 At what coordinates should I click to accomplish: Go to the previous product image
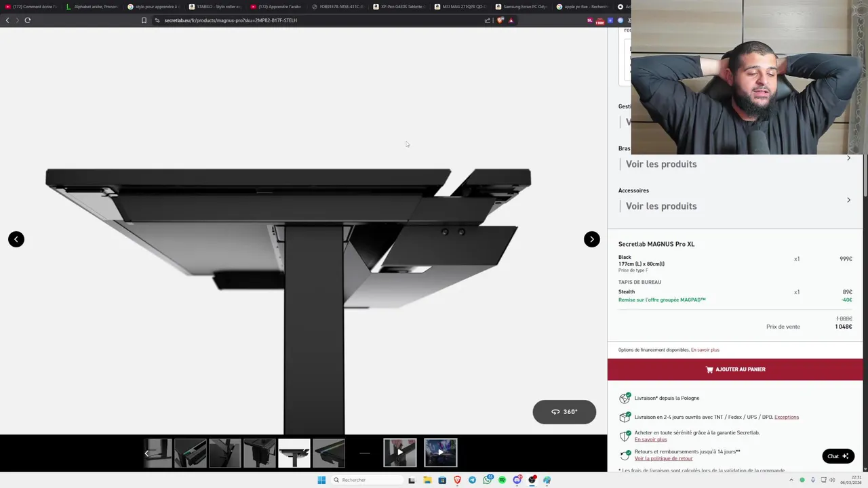[16, 239]
